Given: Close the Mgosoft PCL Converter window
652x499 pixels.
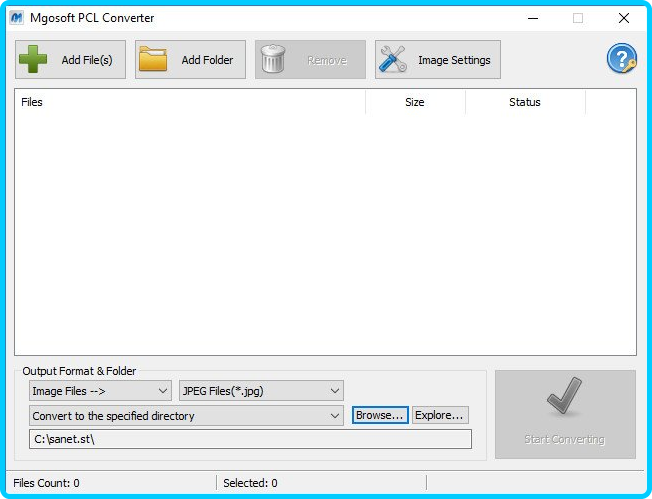Looking at the screenshot, I should tap(624, 18).
